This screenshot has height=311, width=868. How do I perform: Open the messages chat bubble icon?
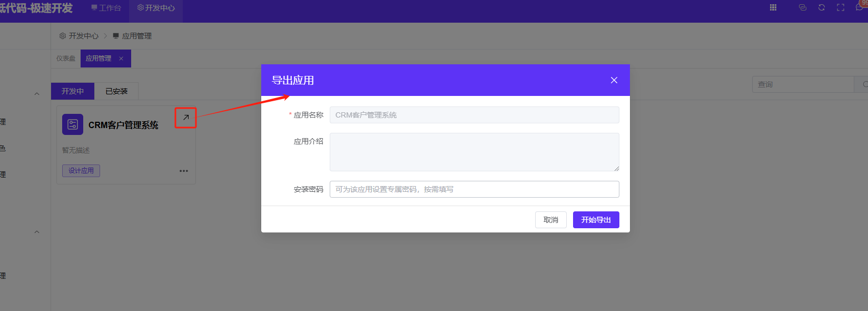[x=860, y=7]
